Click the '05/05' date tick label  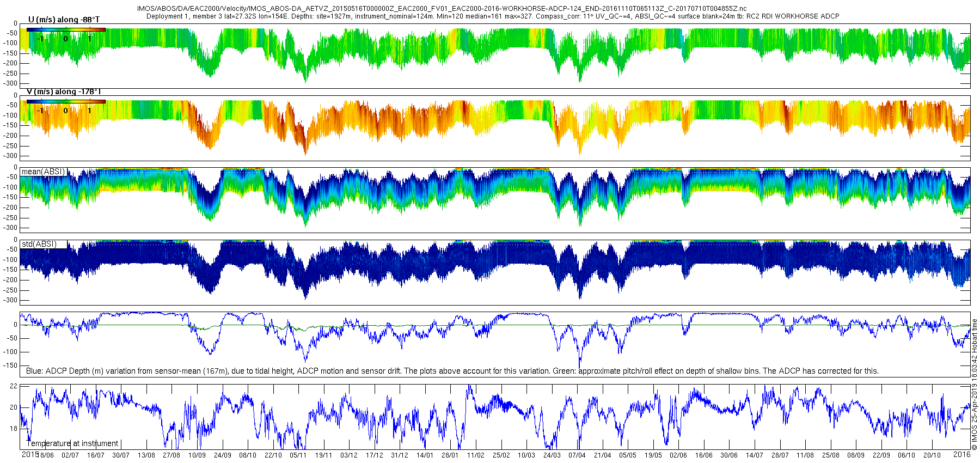pos(627,455)
